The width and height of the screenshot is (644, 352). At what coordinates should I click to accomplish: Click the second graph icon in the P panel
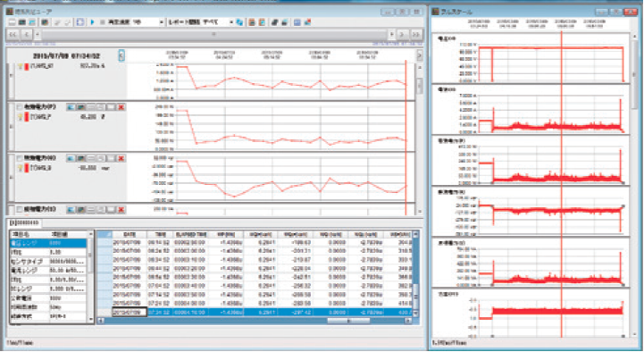(81, 107)
